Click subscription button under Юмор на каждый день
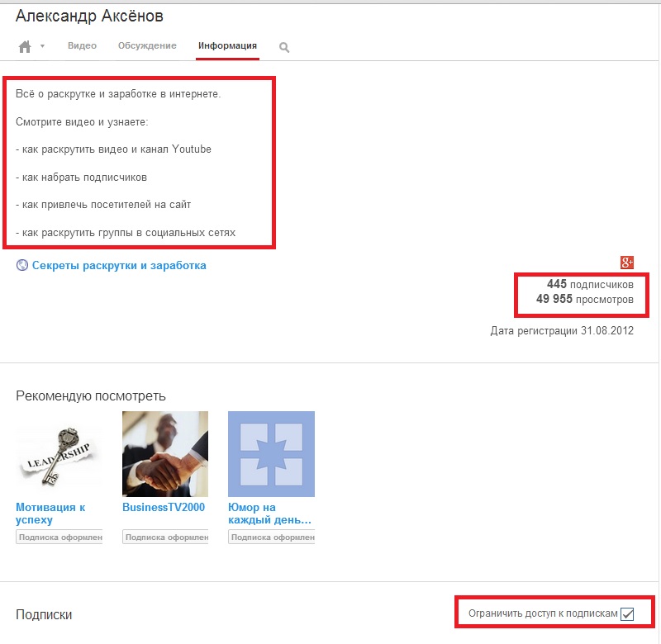The height and width of the screenshot is (644, 661). (x=272, y=537)
